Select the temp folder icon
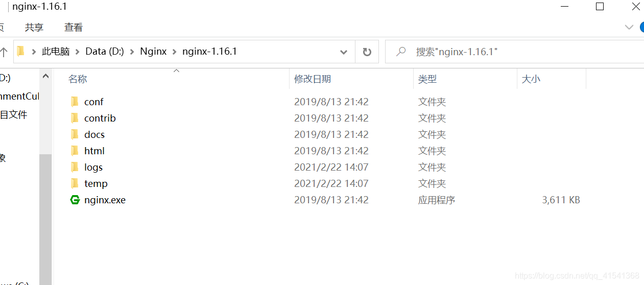The image size is (644, 285). (x=75, y=183)
